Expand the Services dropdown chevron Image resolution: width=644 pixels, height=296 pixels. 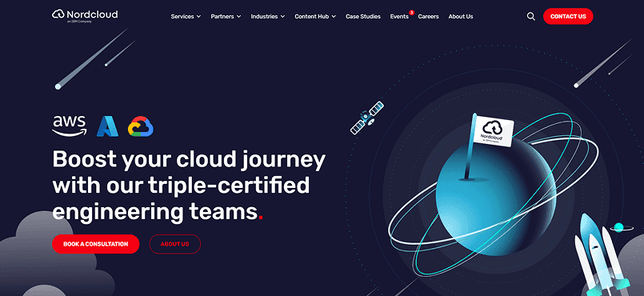[x=198, y=17]
